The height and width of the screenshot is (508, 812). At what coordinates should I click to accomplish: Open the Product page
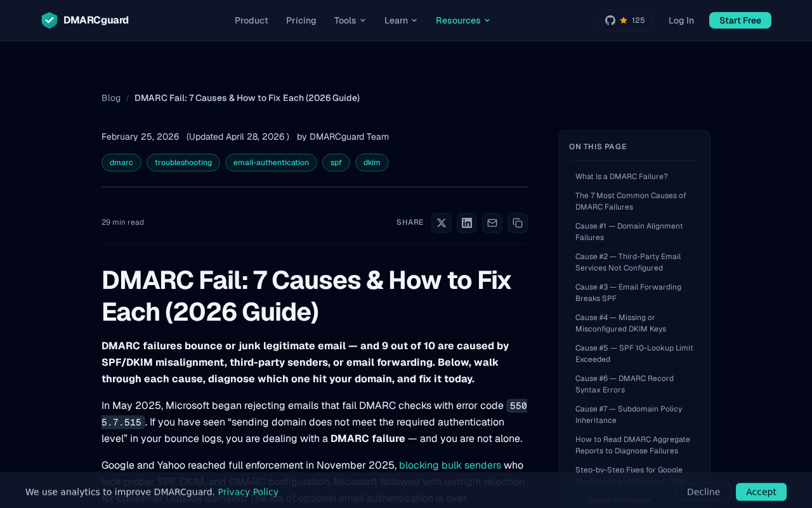click(x=251, y=20)
